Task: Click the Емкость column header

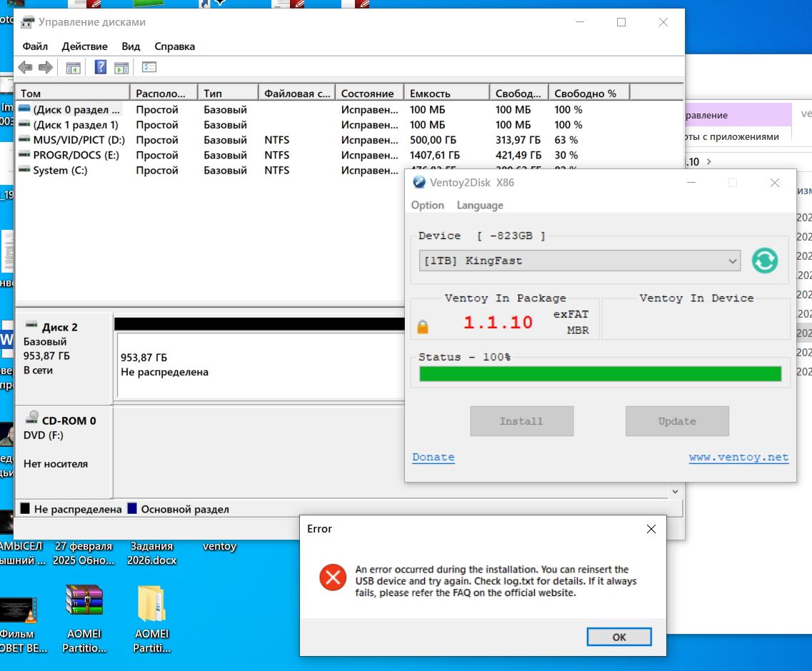Action: click(430, 94)
